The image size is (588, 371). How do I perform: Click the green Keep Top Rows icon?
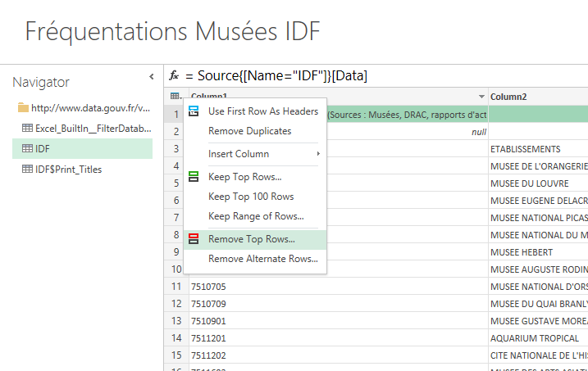[194, 177]
